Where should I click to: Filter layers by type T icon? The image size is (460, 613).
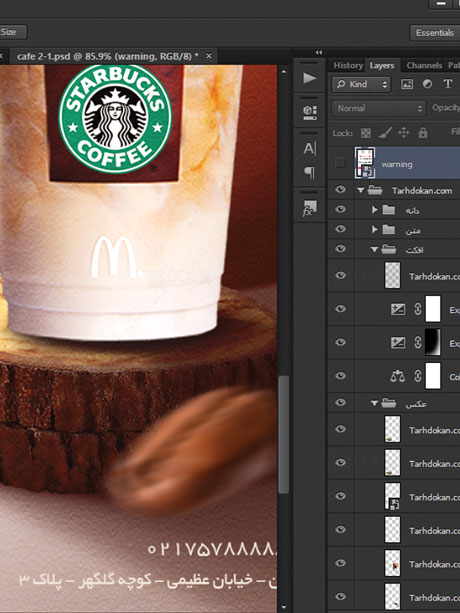448,84
